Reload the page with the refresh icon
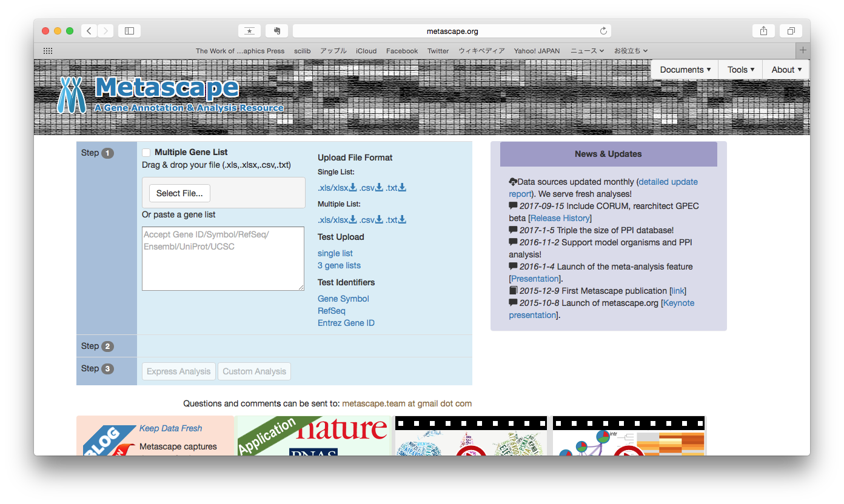This screenshot has width=844, height=504. [x=603, y=31]
